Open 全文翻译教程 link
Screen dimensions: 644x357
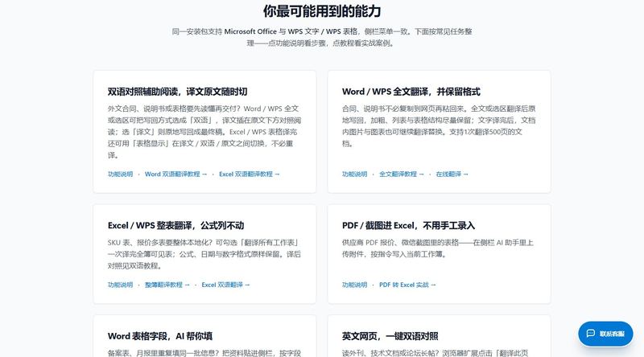point(401,174)
